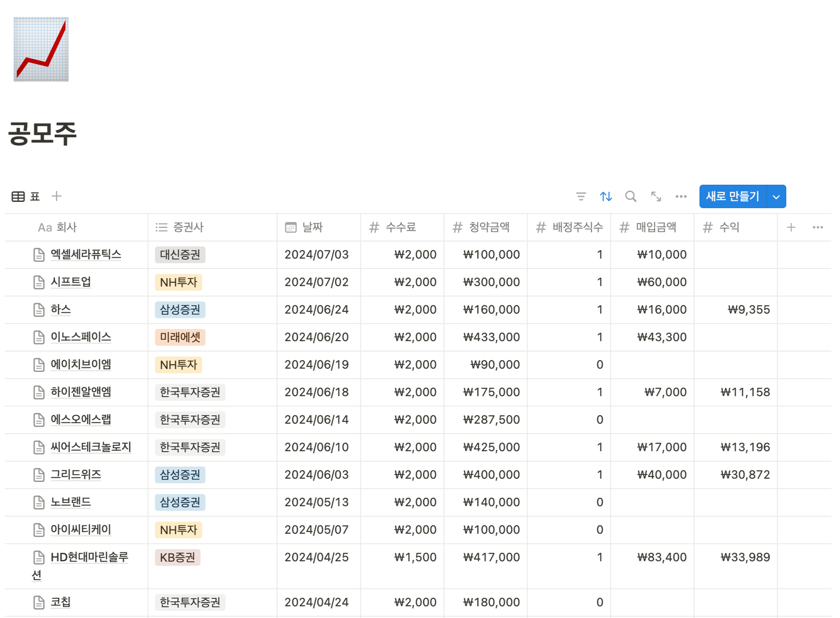Open the 에이치브이엠 page icon
Screen dimensions: 840x618
point(39,365)
